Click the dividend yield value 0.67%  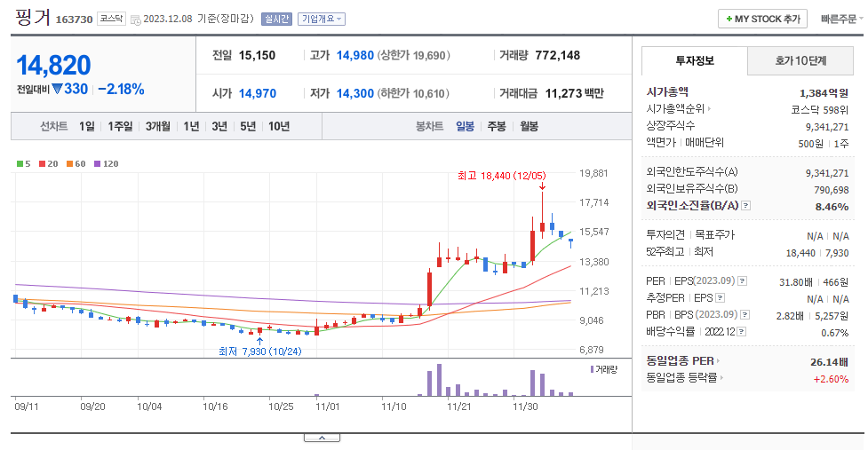835,333
